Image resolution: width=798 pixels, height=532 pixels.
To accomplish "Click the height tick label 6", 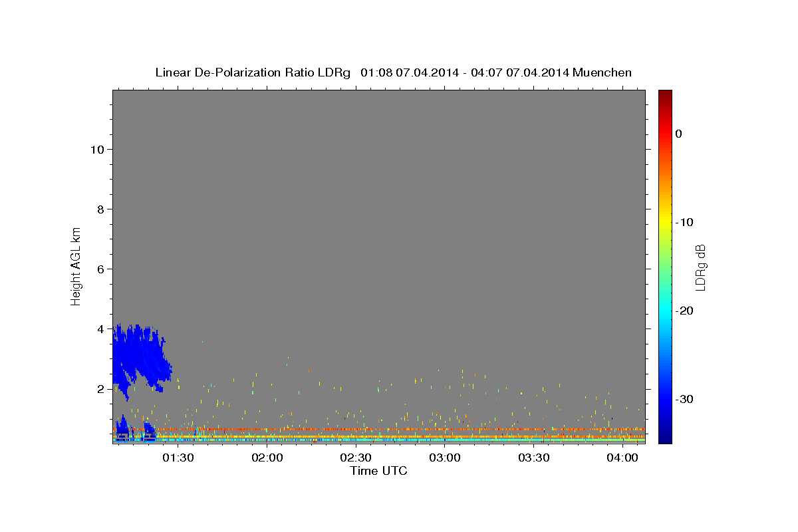I will (101, 269).
